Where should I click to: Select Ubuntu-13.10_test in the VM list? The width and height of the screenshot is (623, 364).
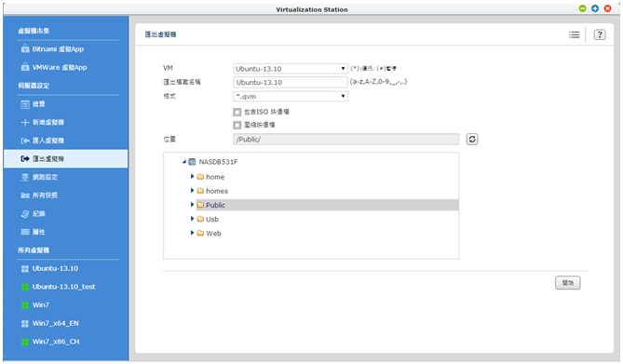pyautogui.click(x=63, y=287)
